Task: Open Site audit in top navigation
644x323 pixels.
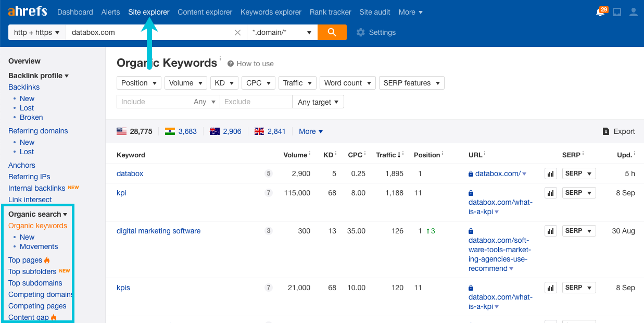Action: [375, 12]
